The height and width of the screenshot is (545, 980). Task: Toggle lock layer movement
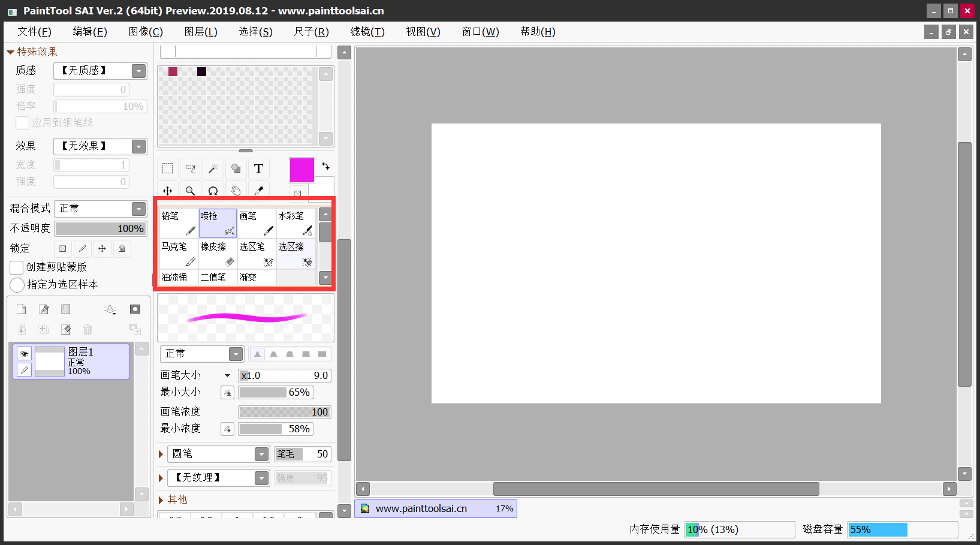point(102,249)
